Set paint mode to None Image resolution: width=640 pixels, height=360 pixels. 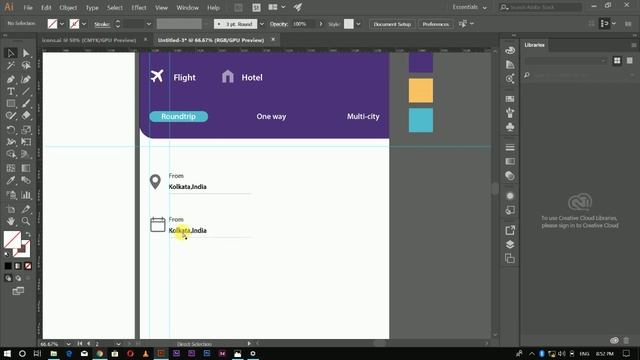tap(28, 266)
